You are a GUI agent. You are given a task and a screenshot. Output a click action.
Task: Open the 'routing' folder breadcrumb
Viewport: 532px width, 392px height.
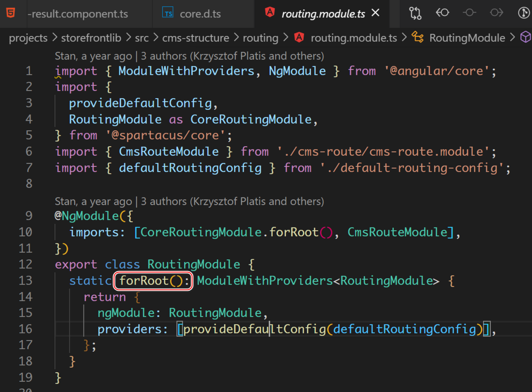[x=261, y=38]
